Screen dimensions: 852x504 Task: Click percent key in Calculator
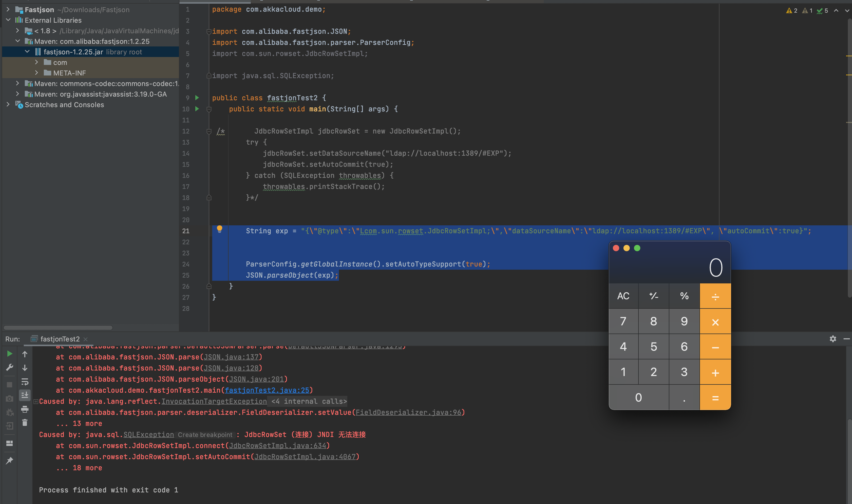pos(684,296)
